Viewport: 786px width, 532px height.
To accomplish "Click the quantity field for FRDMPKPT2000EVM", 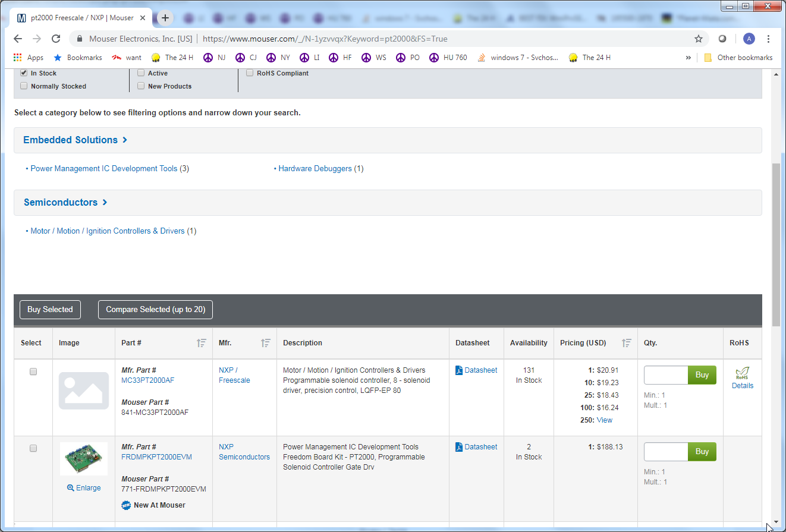I will click(666, 452).
